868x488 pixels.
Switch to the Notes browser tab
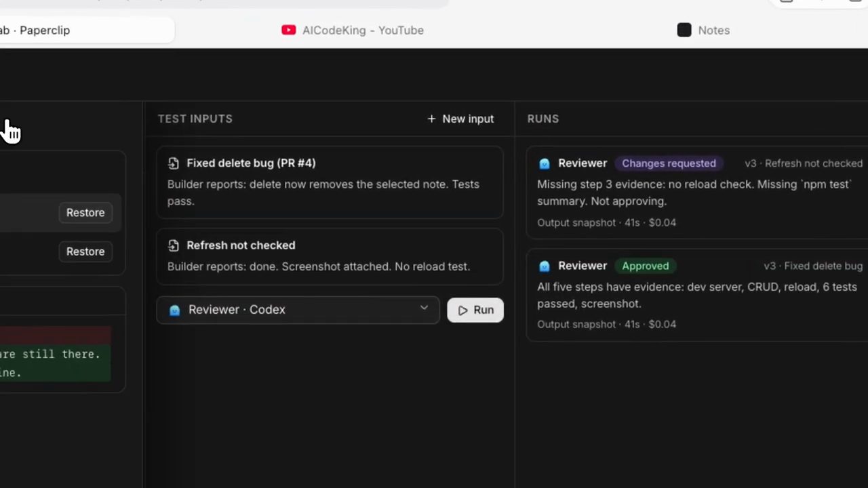(x=703, y=30)
